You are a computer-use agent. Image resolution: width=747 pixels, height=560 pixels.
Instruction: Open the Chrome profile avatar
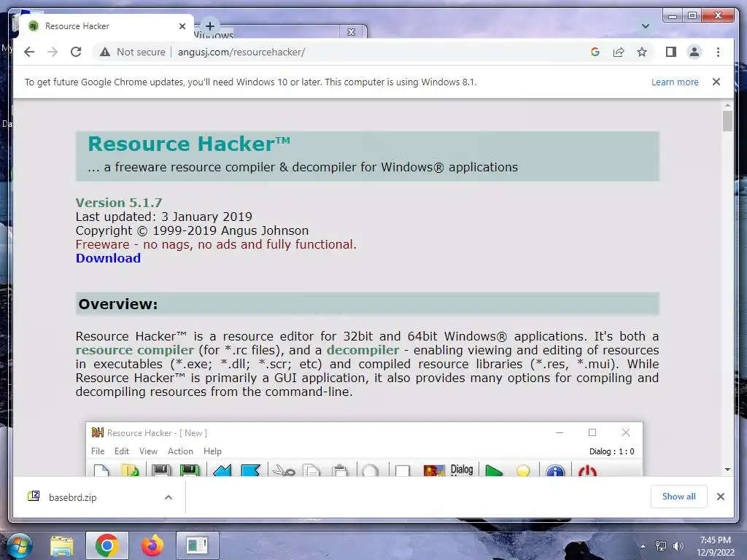pyautogui.click(x=694, y=52)
